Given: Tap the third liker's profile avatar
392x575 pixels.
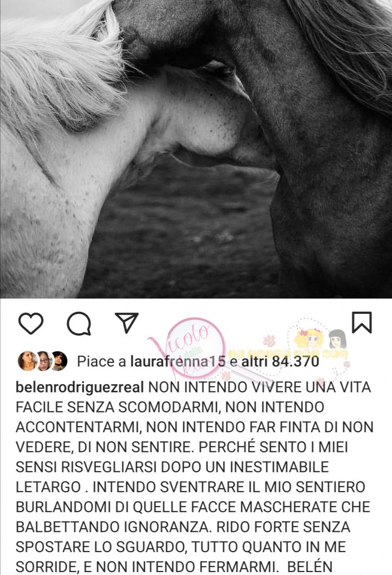Looking at the screenshot, I should coord(59,361).
